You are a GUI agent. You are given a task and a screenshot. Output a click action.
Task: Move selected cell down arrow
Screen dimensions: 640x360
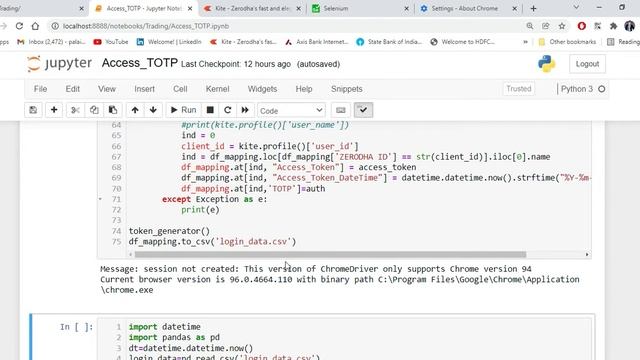[153, 110]
